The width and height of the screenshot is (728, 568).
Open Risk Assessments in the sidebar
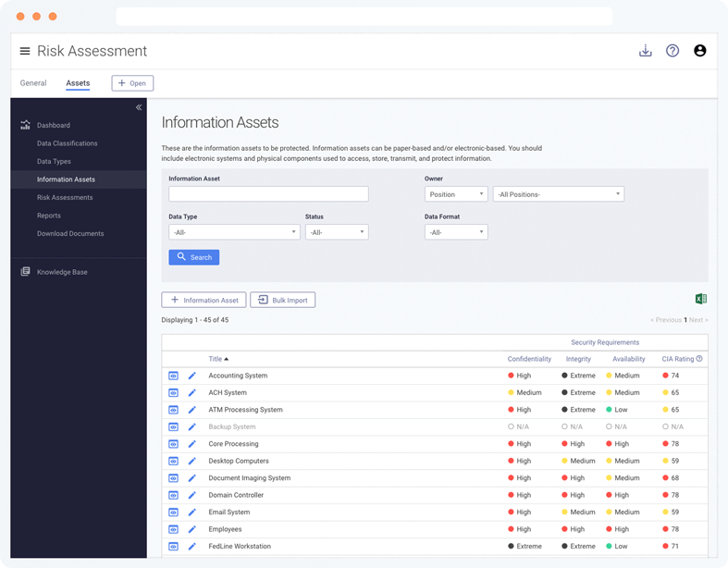pyautogui.click(x=65, y=197)
